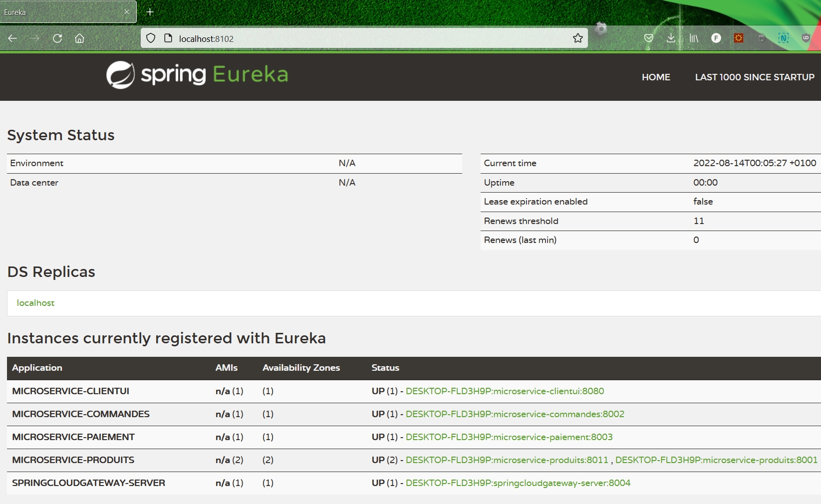Click the System Status heading
The image size is (821, 504).
tap(61, 135)
